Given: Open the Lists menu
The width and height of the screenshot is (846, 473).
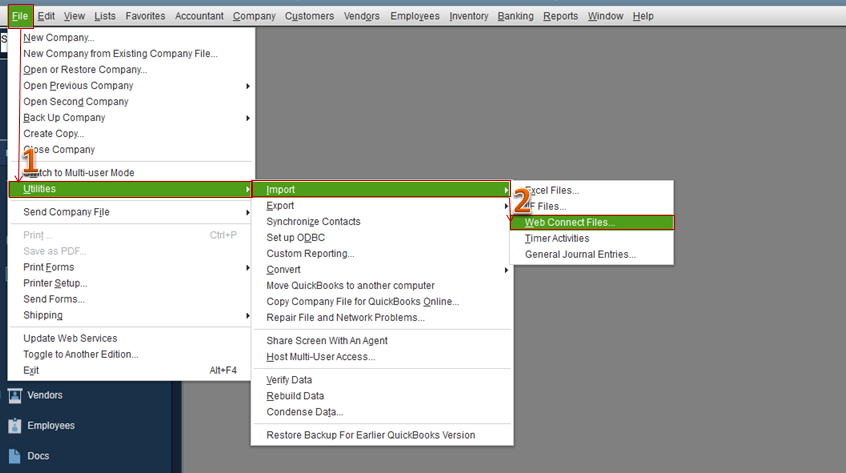Looking at the screenshot, I should point(105,16).
